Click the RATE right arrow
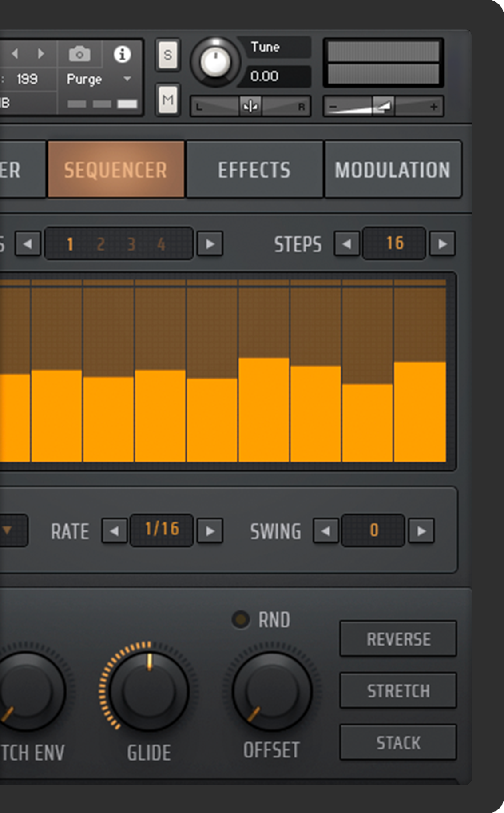This screenshot has width=504, height=813. (210, 531)
